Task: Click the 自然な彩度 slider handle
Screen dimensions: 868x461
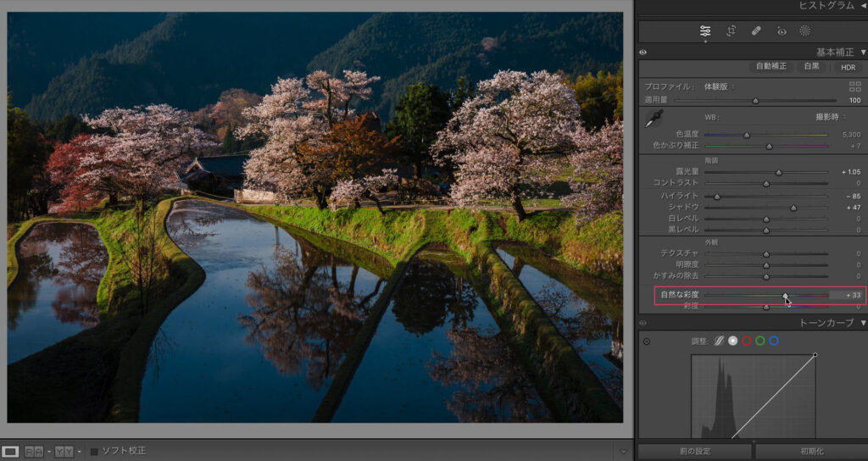Action: [785, 295]
